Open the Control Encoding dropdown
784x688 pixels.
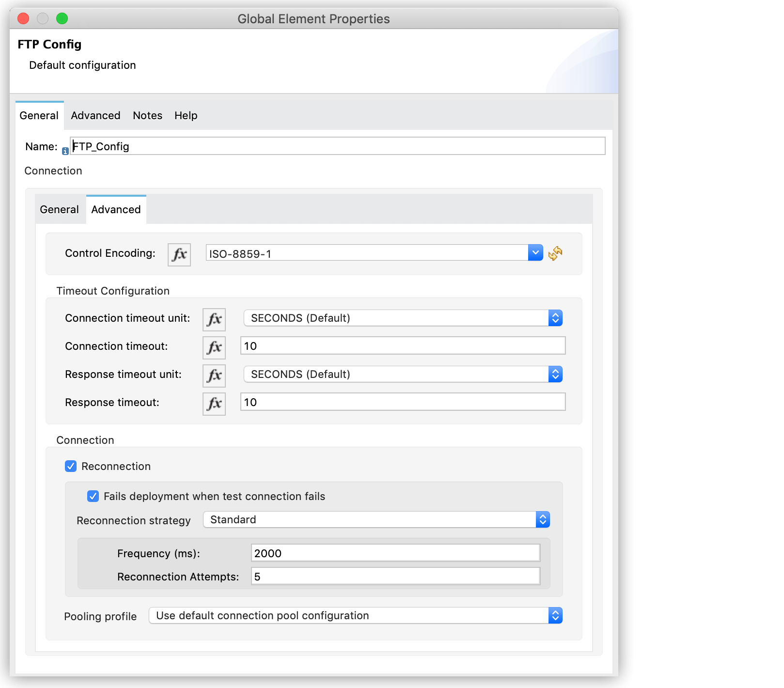[535, 252]
